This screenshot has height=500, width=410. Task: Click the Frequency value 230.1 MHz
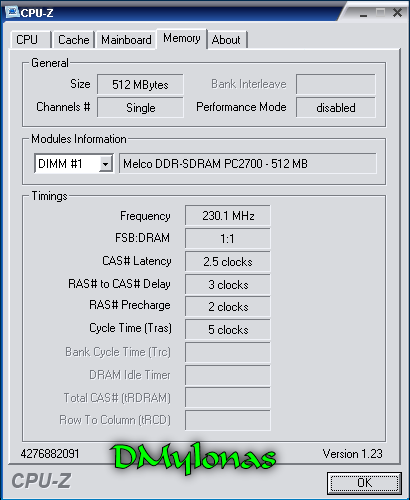(x=228, y=216)
